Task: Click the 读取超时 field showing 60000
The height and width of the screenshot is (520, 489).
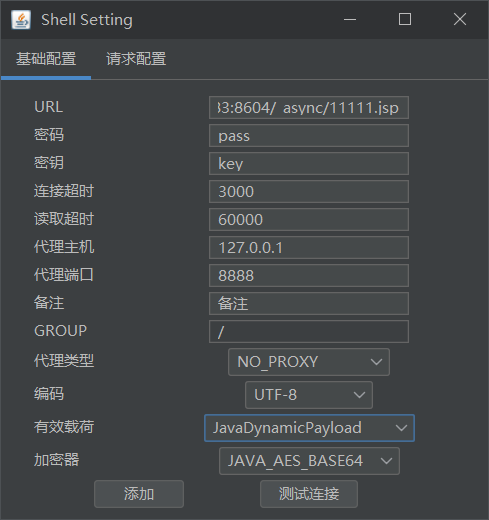Action: (309, 220)
